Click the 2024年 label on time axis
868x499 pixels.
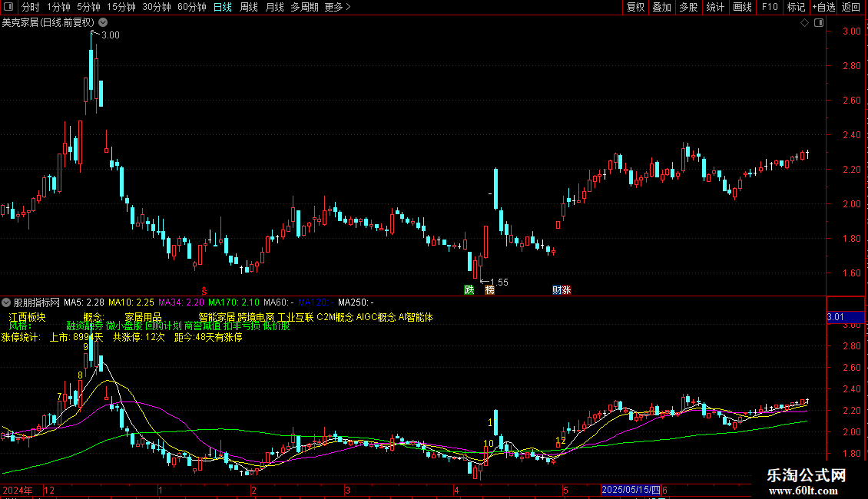[x=17, y=490]
